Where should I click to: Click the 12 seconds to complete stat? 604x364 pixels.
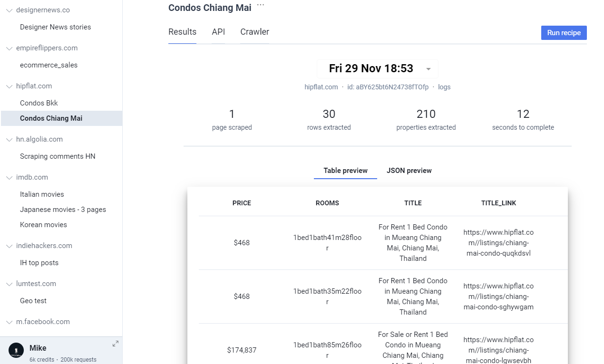click(x=523, y=120)
